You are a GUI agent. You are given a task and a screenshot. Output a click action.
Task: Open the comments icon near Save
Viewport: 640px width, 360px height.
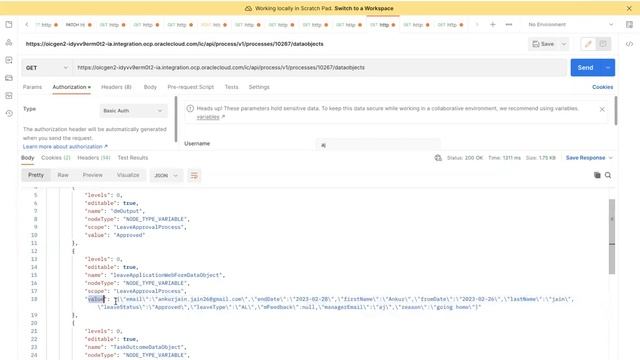(603, 44)
